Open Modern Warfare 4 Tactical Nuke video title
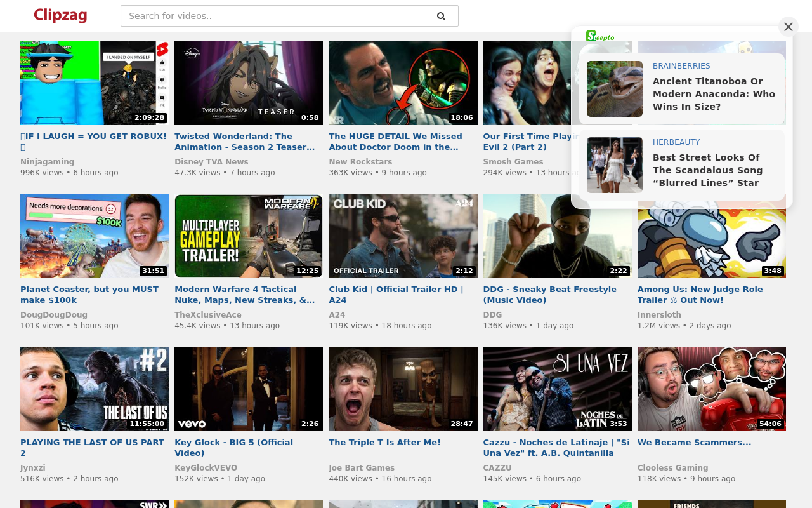The height and width of the screenshot is (508, 812). (x=246, y=295)
